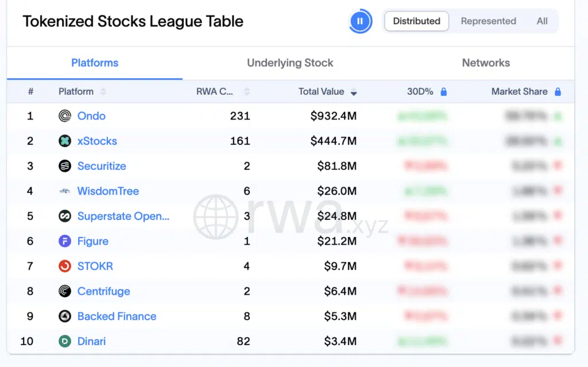Viewport: 588px width, 367px height.
Task: Open the Figure platform link
Action: click(x=92, y=241)
